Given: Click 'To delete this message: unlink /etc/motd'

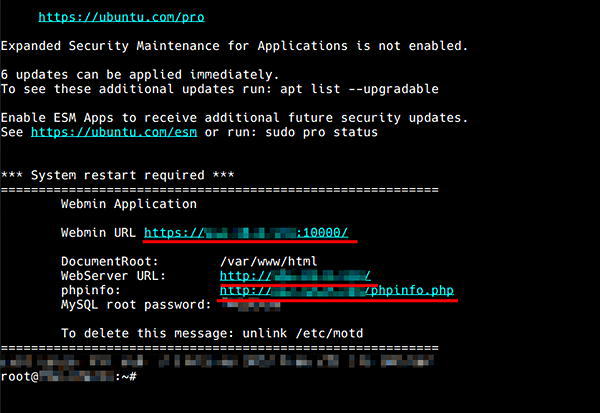Looking at the screenshot, I should [212, 333].
